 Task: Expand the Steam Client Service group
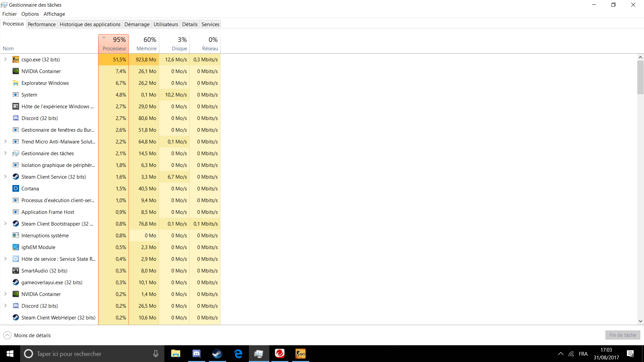pyautogui.click(x=5, y=177)
